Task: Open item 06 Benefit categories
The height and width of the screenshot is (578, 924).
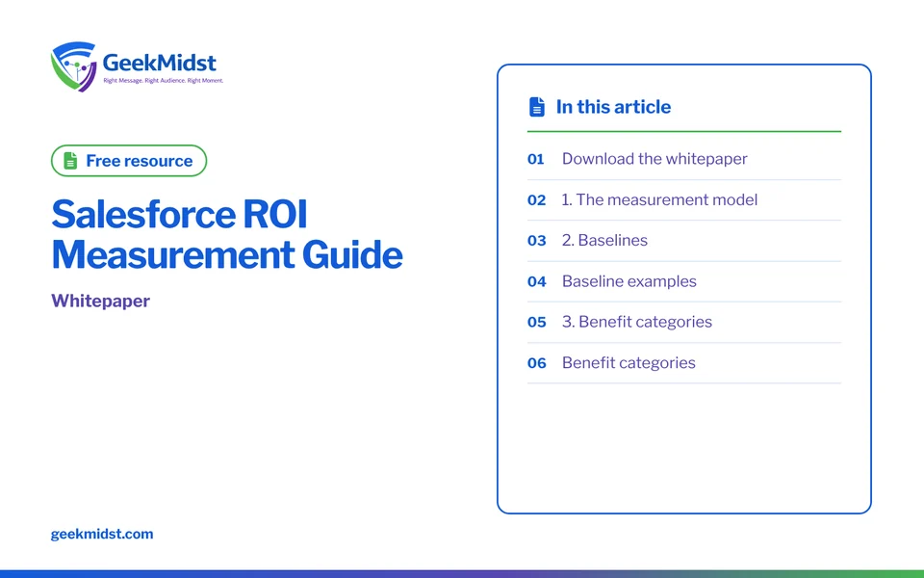Action: click(683, 363)
